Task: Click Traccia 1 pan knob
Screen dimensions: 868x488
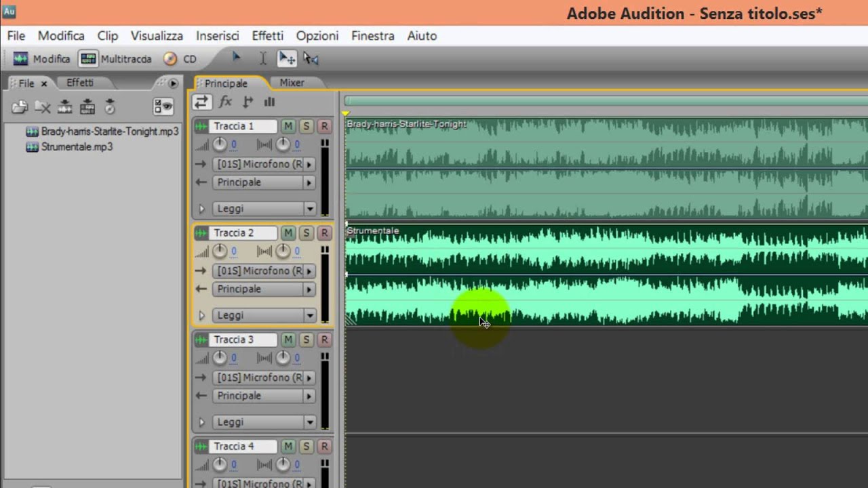Action: click(x=283, y=144)
